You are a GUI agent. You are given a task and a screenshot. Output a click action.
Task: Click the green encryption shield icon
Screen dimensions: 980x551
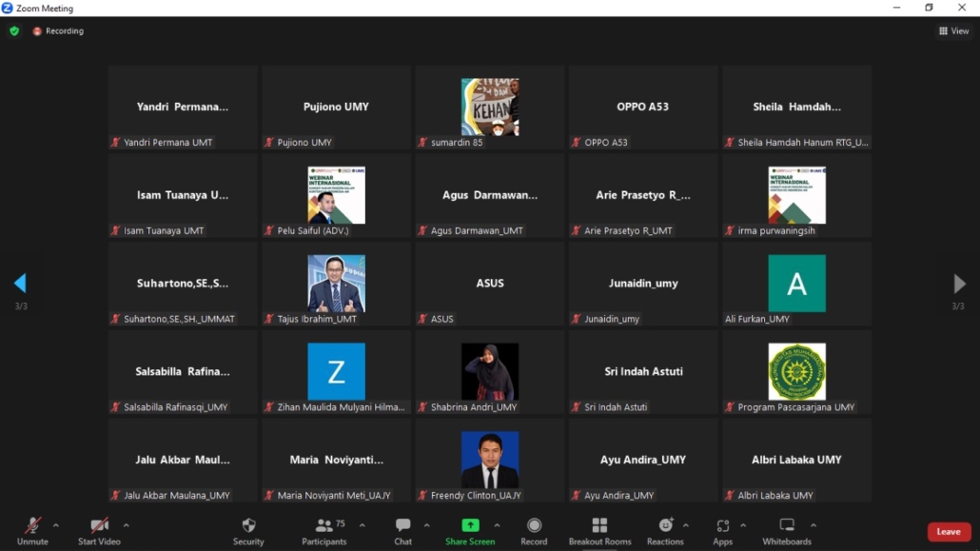(14, 31)
